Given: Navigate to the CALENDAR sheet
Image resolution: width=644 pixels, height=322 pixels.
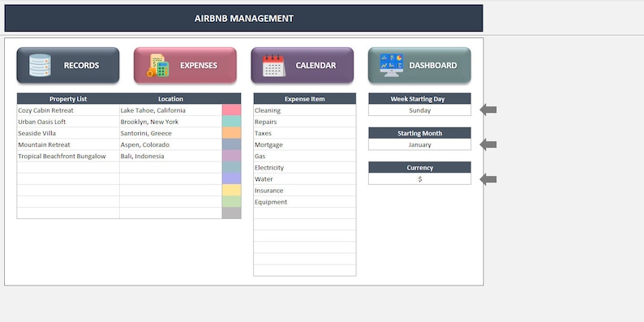Looking at the screenshot, I should pos(303,66).
